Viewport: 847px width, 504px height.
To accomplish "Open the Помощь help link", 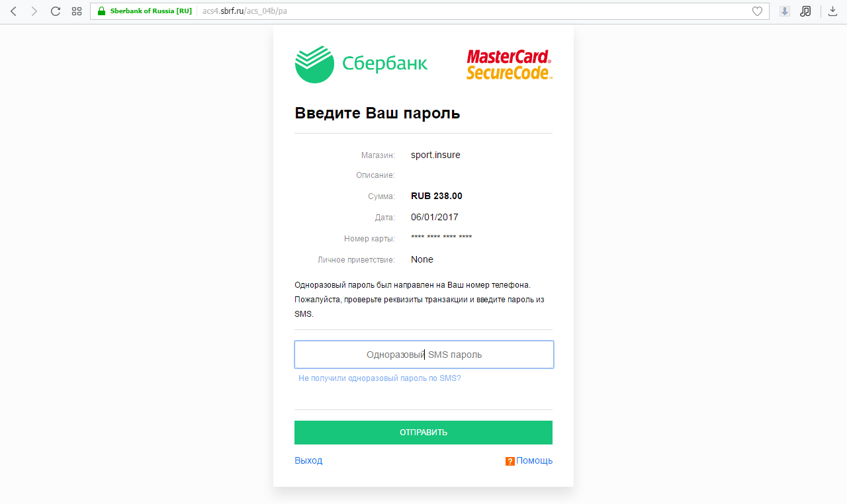I will [x=535, y=460].
